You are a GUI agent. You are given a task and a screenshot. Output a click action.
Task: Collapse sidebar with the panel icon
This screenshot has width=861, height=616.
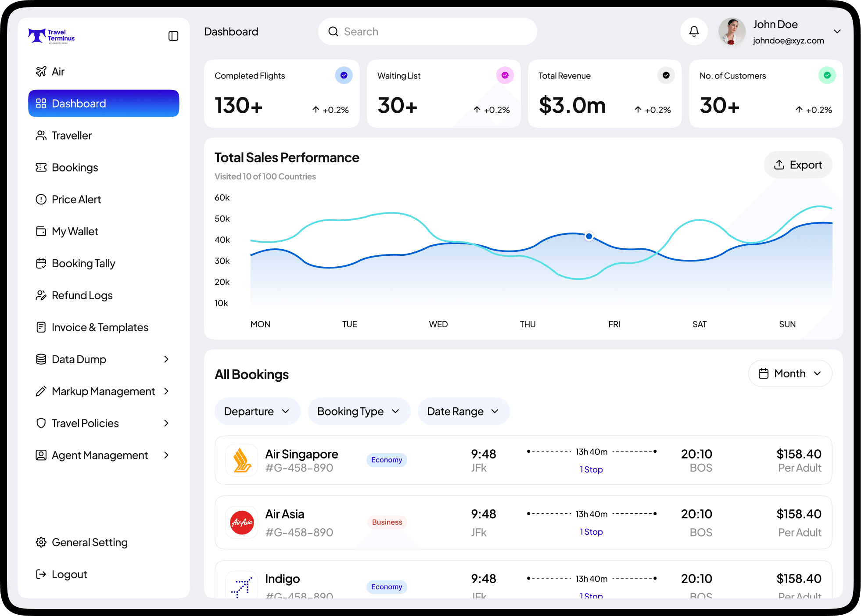[x=173, y=36]
